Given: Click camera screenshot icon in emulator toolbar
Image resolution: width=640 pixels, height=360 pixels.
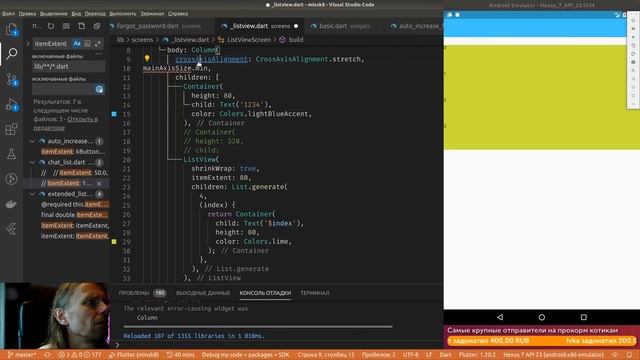Looking at the screenshot, I should [x=633, y=62].
